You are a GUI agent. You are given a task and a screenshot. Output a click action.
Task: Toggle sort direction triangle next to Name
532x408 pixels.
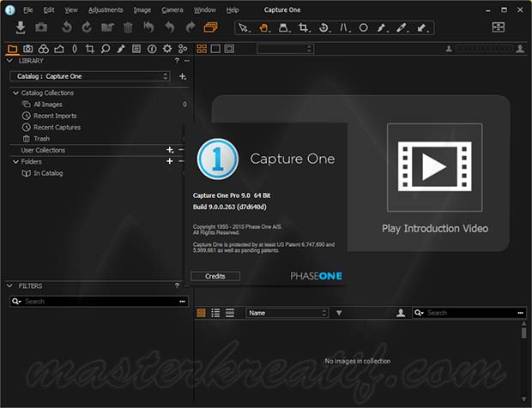(339, 313)
